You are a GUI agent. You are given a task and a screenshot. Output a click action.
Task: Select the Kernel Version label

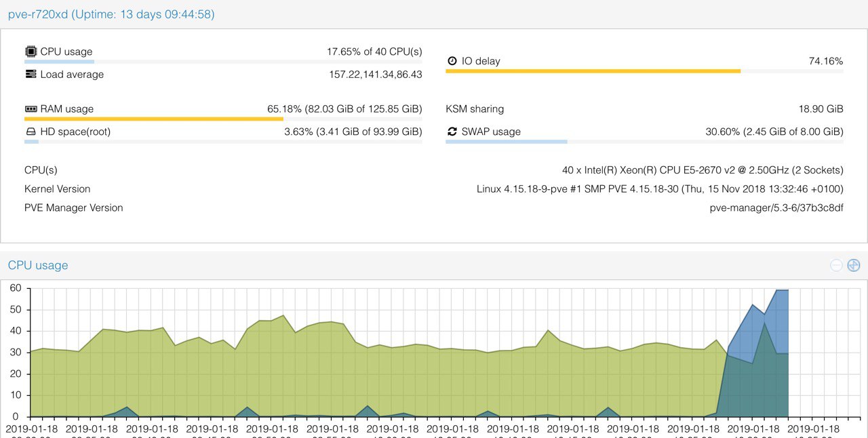coord(57,189)
